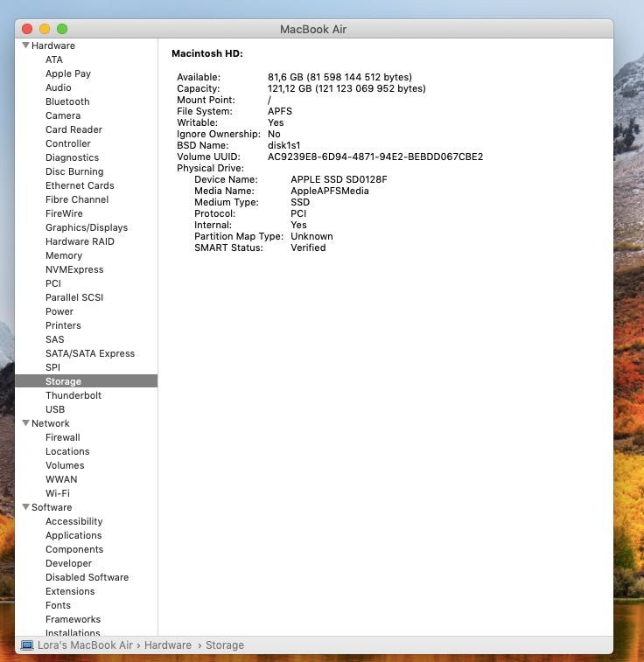This screenshot has height=662, width=644.
Task: Choose Controller from Hardware list
Action: [x=68, y=143]
